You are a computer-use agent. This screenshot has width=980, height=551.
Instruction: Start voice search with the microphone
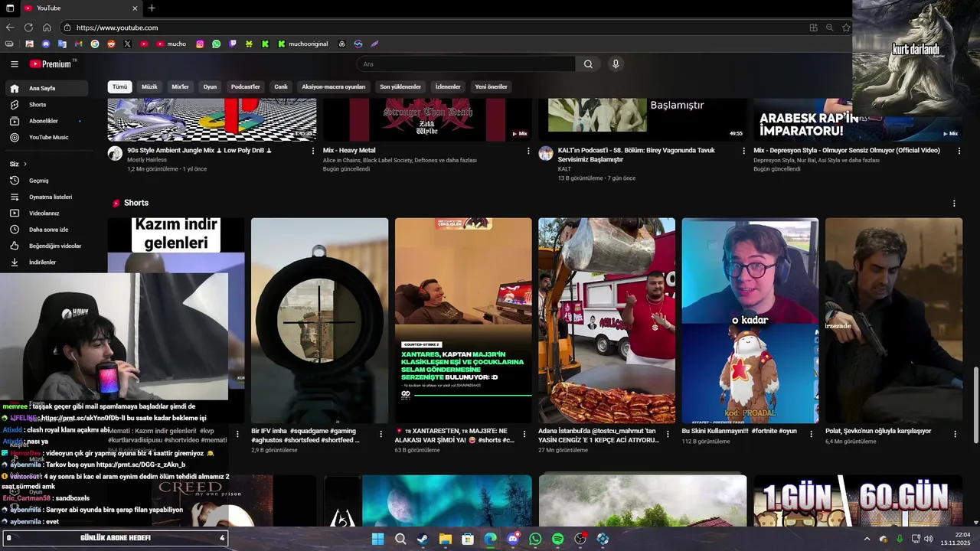coord(616,64)
